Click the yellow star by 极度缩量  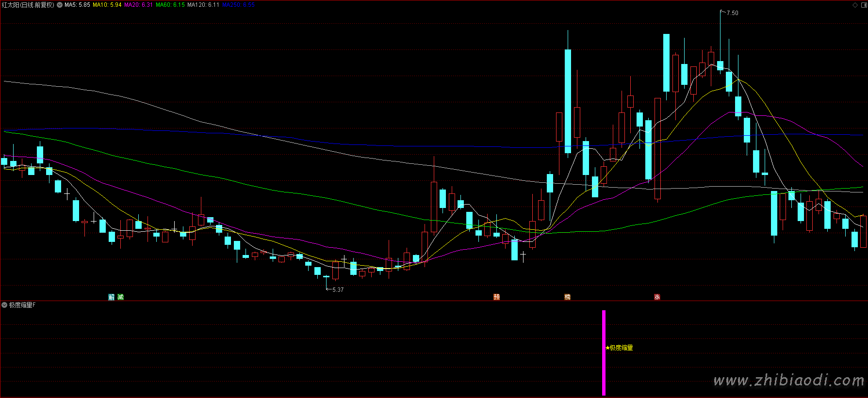click(x=607, y=348)
